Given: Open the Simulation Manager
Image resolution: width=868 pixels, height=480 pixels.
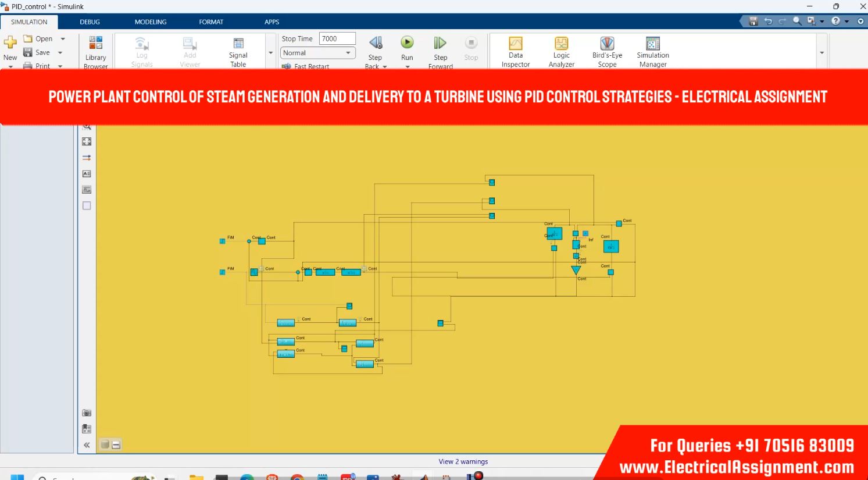Looking at the screenshot, I should [x=652, y=51].
